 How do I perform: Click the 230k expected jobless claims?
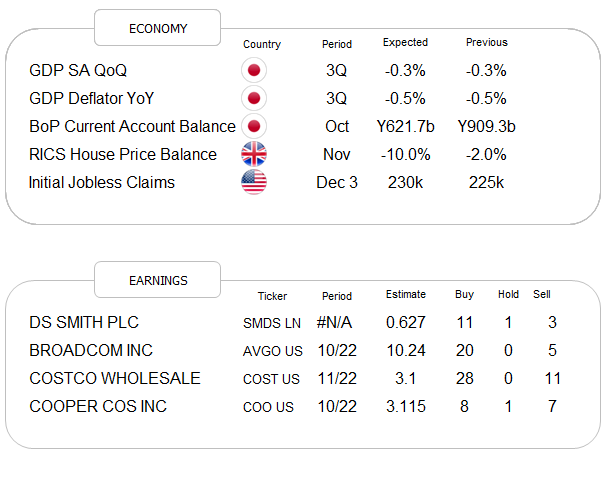[x=405, y=182]
